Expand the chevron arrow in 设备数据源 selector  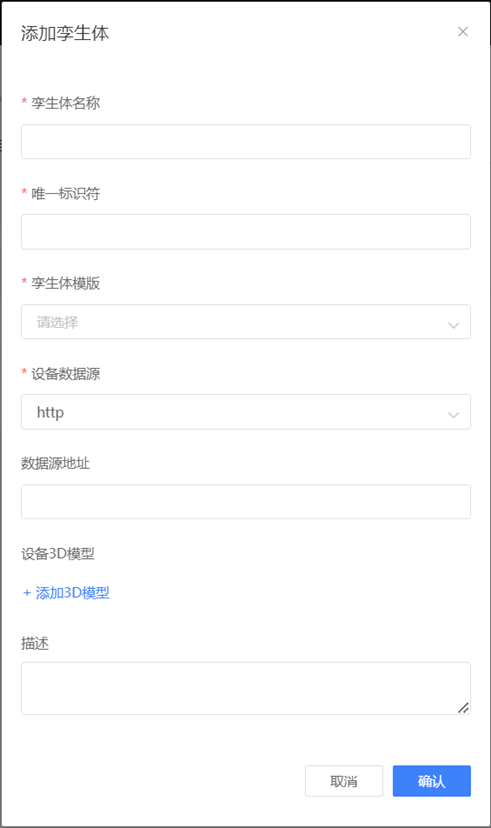click(x=453, y=415)
